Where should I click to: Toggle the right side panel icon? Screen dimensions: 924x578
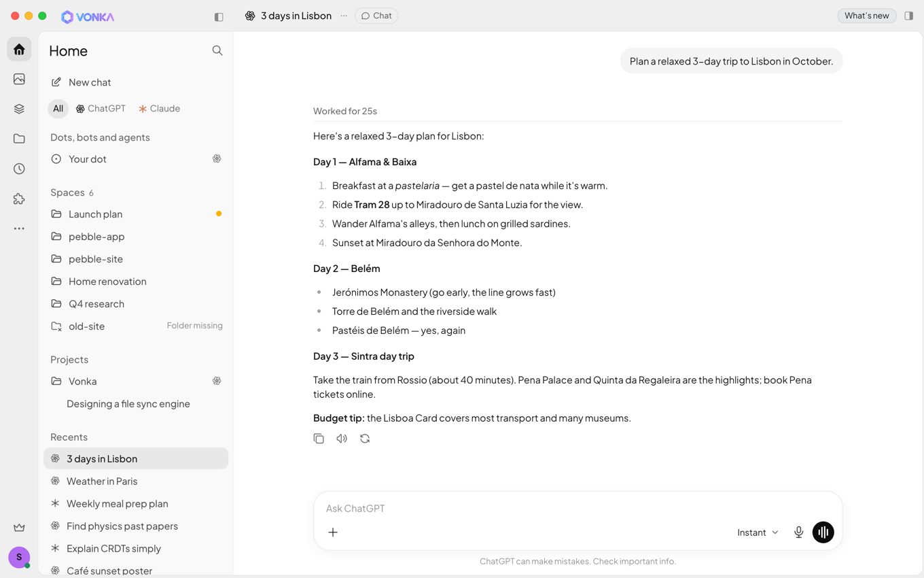pyautogui.click(x=908, y=16)
